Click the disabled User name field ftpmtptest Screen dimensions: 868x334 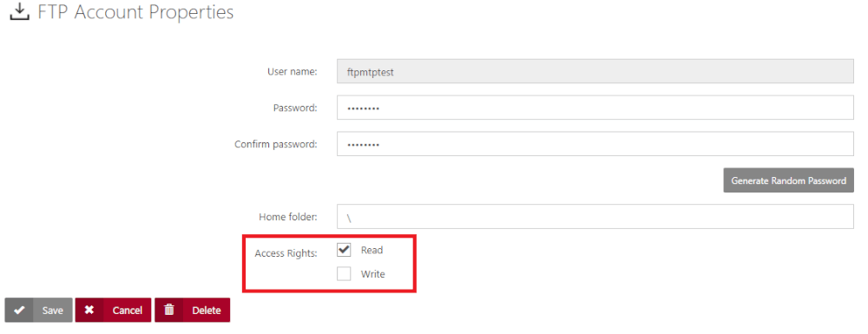tap(595, 71)
